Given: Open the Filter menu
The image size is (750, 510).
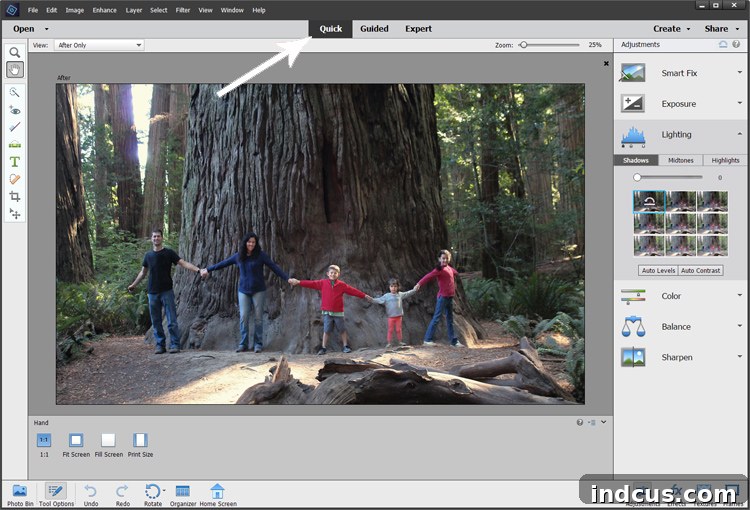Looking at the screenshot, I should (183, 10).
